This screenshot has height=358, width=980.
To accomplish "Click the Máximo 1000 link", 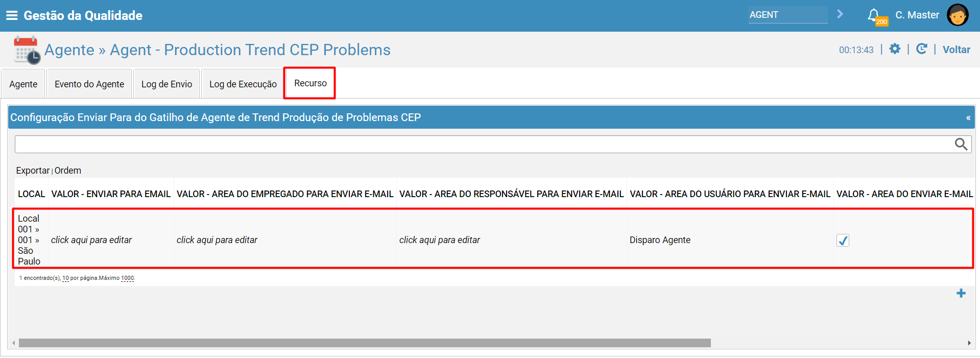I will click(x=127, y=278).
